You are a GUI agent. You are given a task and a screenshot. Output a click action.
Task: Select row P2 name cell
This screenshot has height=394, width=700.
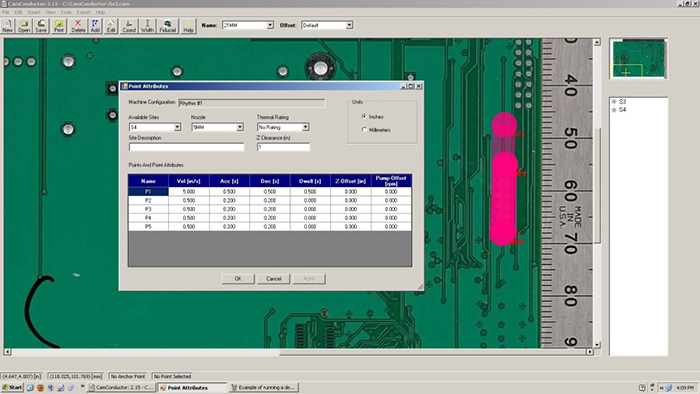148,200
